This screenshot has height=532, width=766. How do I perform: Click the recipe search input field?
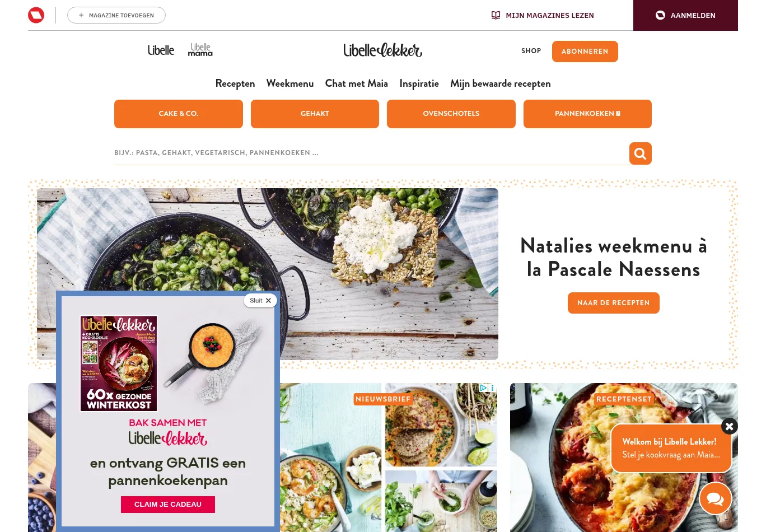[371, 153]
